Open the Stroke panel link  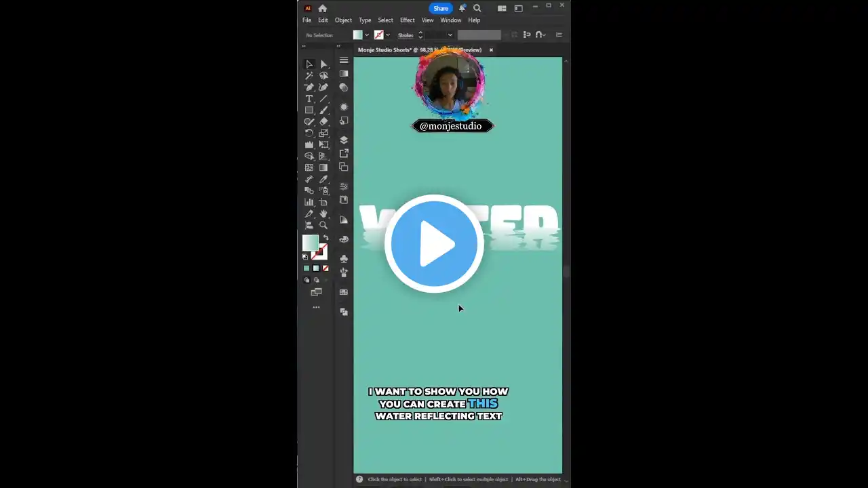(406, 35)
